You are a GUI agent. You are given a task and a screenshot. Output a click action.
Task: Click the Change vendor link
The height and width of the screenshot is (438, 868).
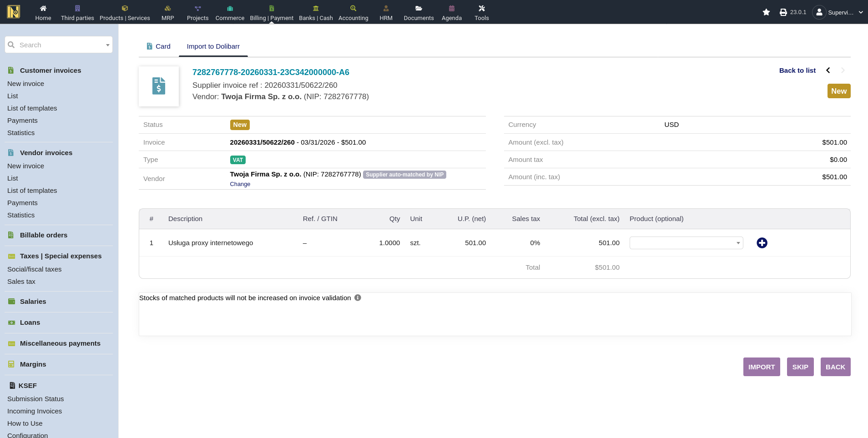click(x=240, y=184)
